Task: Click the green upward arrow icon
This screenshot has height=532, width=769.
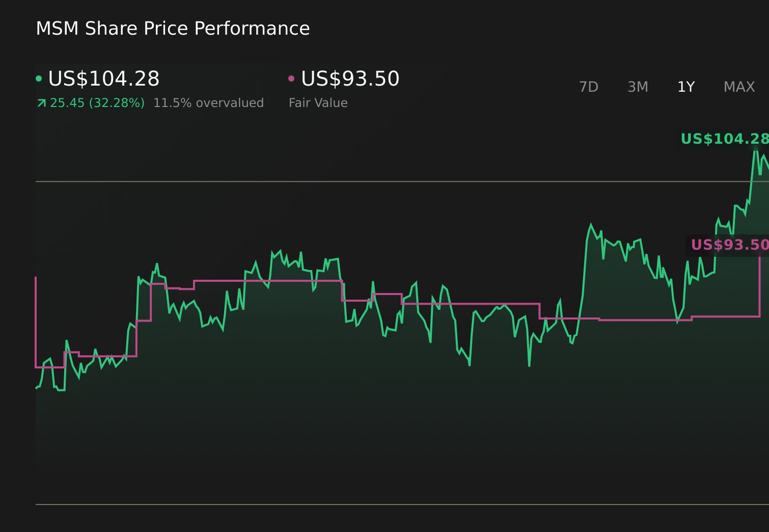Action: click(x=41, y=103)
